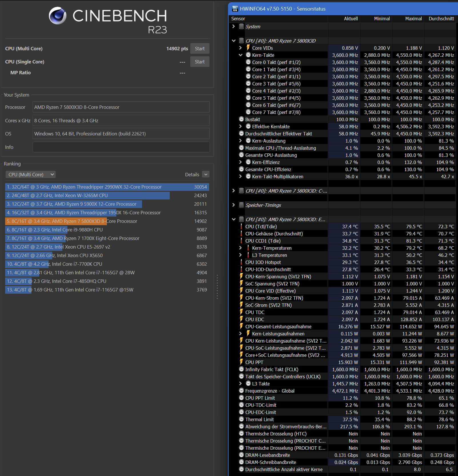
Task: Collapse the CPU 5800X3D Enhanced sensor group
Action: point(234,219)
